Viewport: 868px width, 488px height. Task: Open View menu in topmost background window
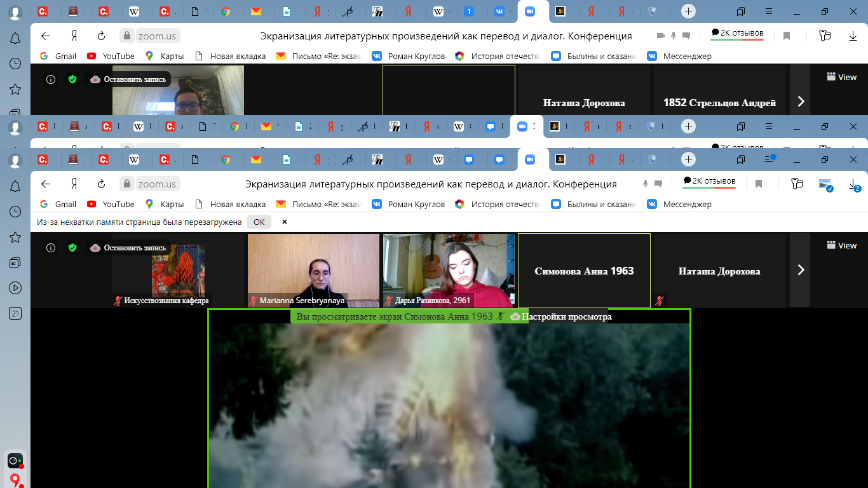tap(842, 77)
